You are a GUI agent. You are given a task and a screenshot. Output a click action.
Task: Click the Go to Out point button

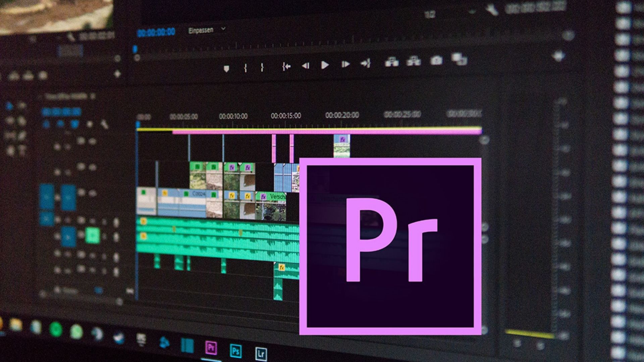[x=365, y=63]
